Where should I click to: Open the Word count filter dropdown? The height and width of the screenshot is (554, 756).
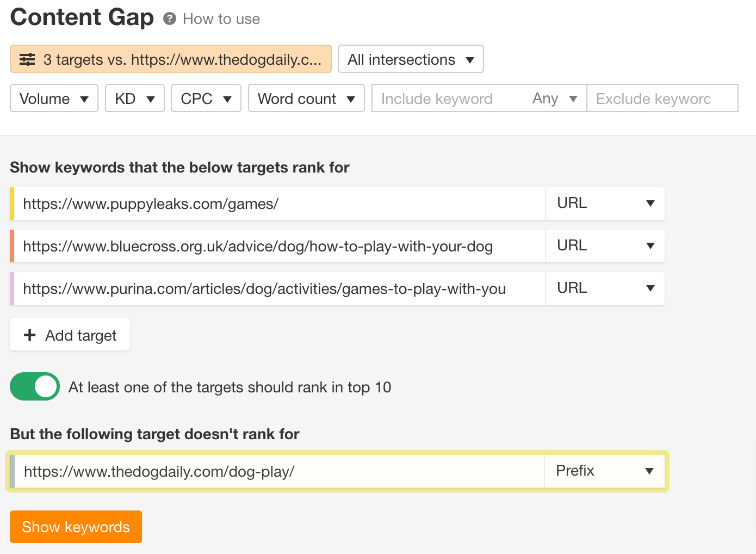(x=306, y=99)
